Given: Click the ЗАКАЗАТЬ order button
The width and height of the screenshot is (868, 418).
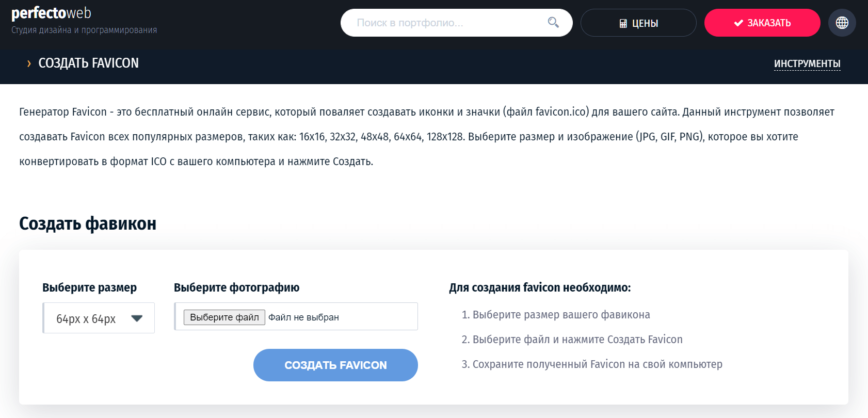Looking at the screenshot, I should coord(762,23).
